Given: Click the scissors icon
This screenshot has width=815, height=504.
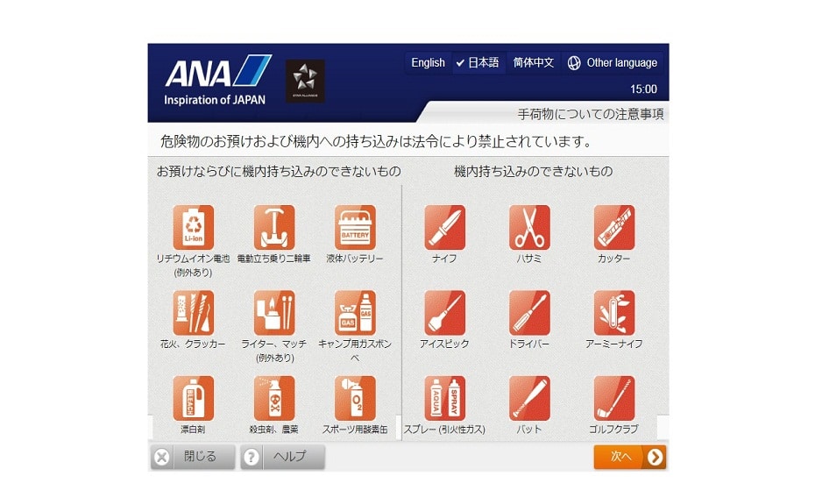Looking at the screenshot, I should pyautogui.click(x=529, y=227).
